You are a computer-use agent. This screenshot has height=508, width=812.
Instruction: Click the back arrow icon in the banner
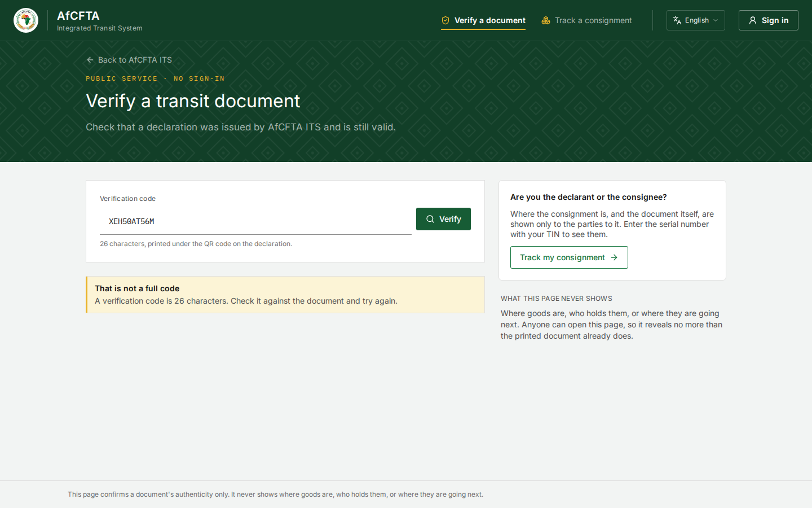point(90,60)
